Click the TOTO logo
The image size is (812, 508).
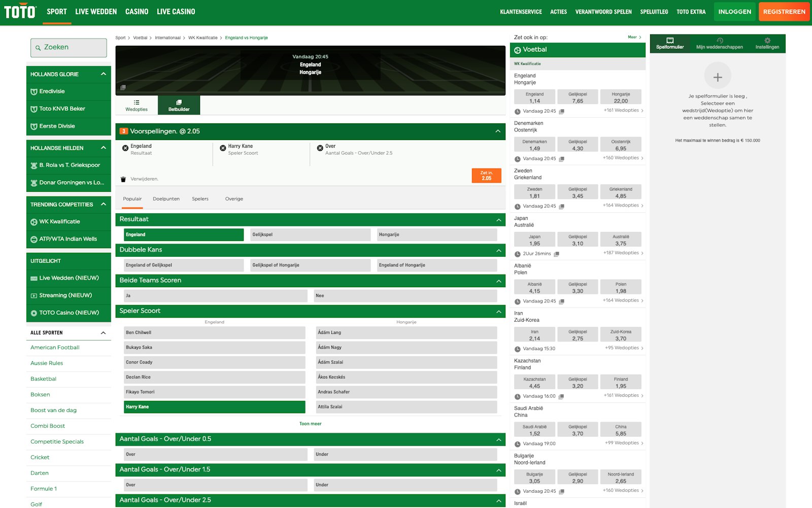click(19, 10)
